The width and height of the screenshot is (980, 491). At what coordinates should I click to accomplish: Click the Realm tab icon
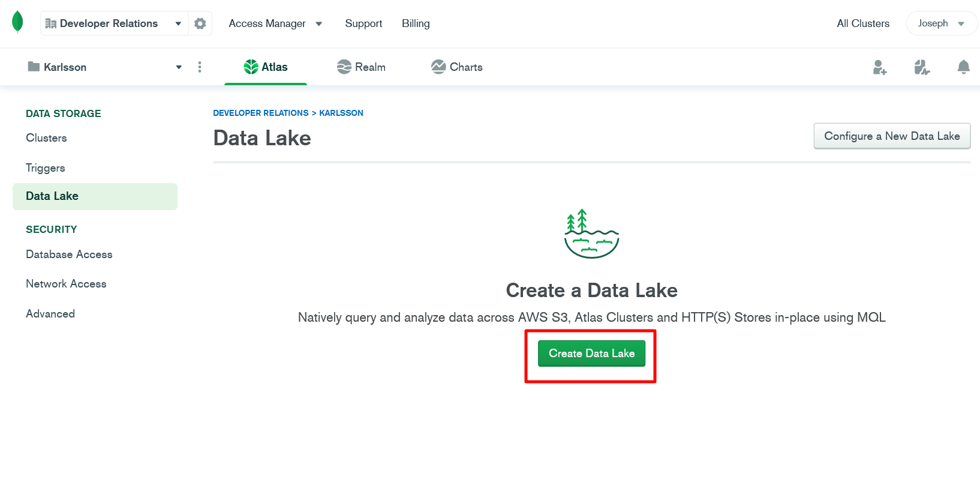(x=344, y=67)
